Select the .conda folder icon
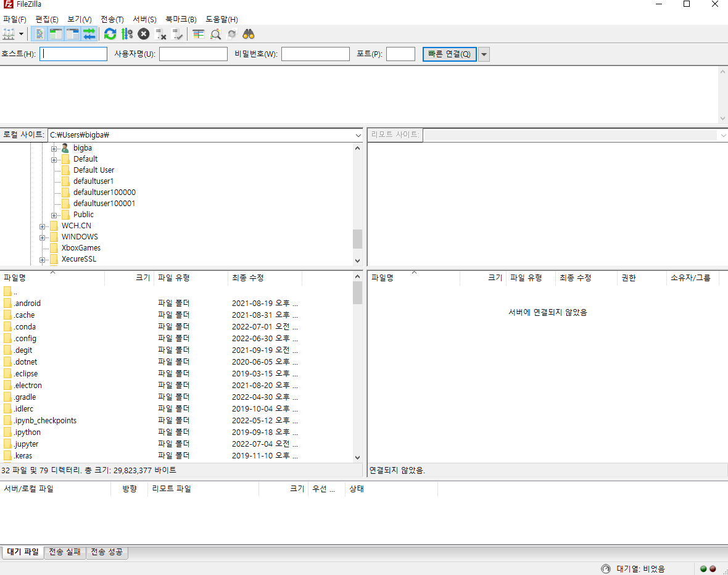Screen dimensions: 728x575 (7, 326)
